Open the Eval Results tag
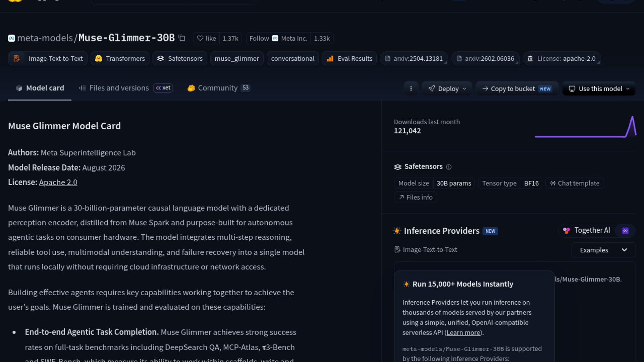 tap(349, 58)
